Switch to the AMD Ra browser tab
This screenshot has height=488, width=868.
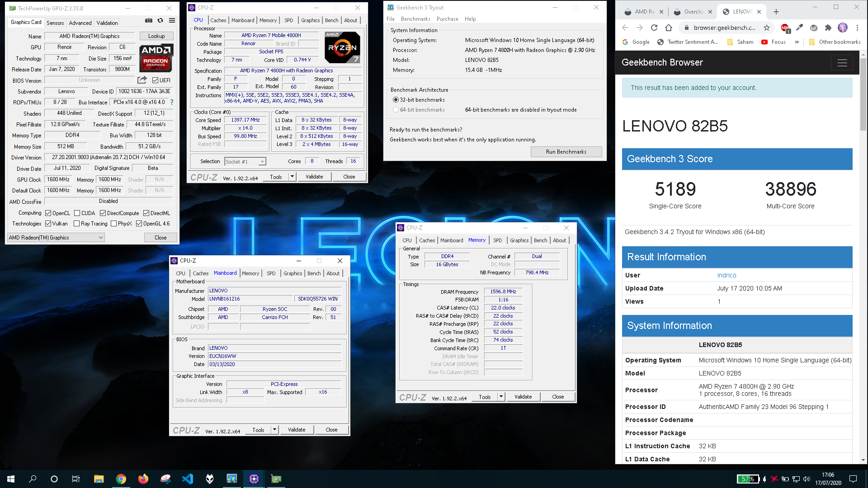[x=644, y=12]
